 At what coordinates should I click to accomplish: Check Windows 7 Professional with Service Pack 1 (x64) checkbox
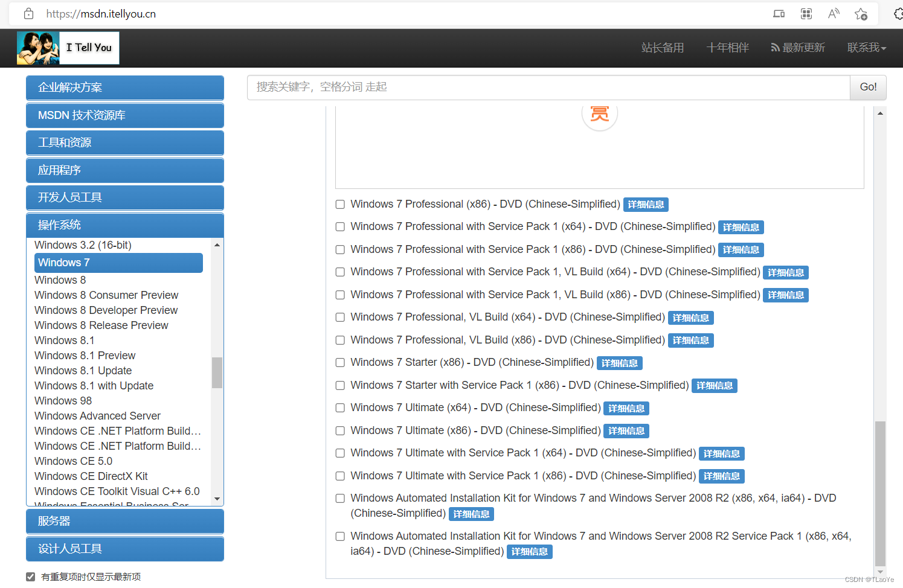[x=340, y=227]
